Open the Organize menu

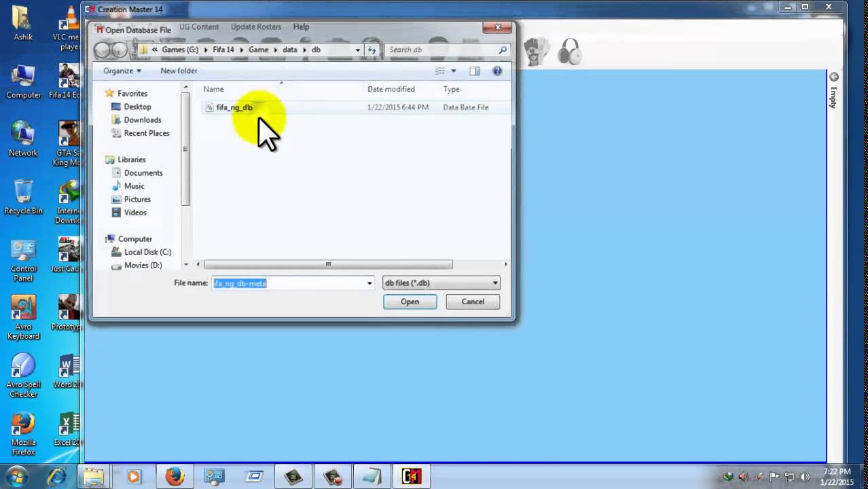(x=122, y=71)
